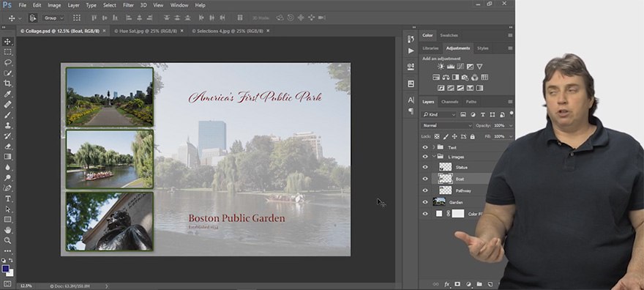Open the Libraries tab
Screen dimensions: 644x290
point(430,48)
